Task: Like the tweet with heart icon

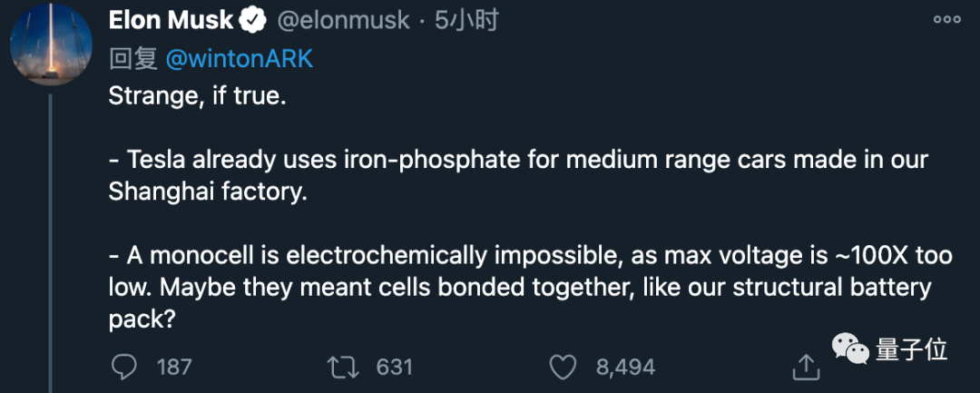Action: click(x=563, y=367)
